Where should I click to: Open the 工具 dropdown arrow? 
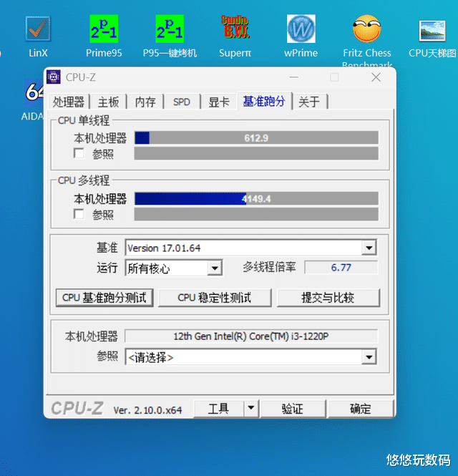click(251, 408)
